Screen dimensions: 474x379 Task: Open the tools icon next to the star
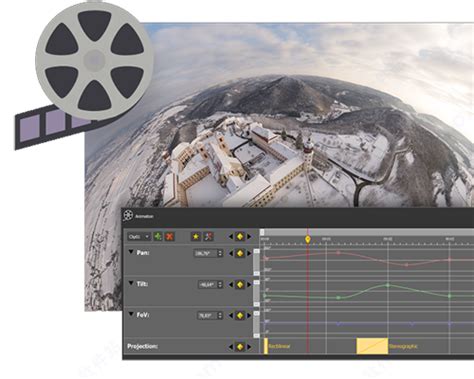[x=208, y=237]
